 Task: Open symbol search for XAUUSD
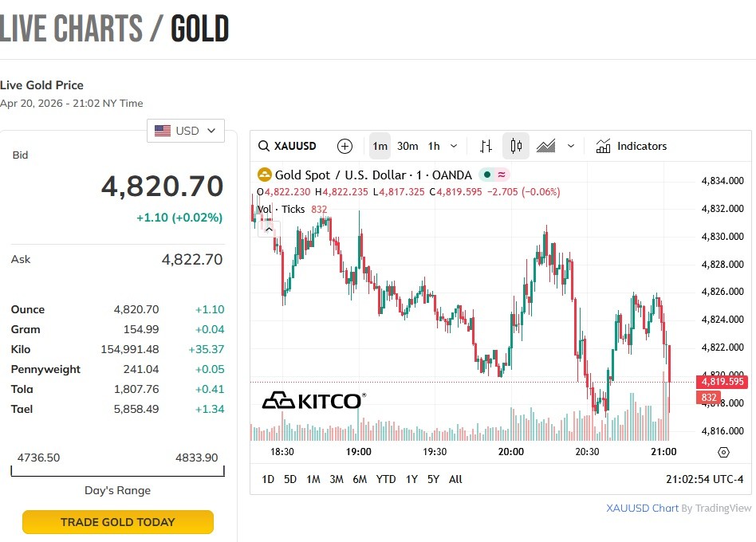tap(287, 146)
